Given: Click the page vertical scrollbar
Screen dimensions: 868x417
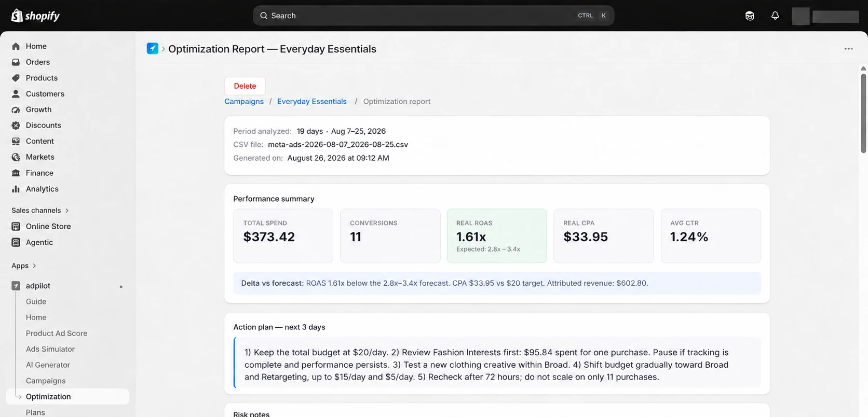Looking at the screenshot, I should [863, 113].
